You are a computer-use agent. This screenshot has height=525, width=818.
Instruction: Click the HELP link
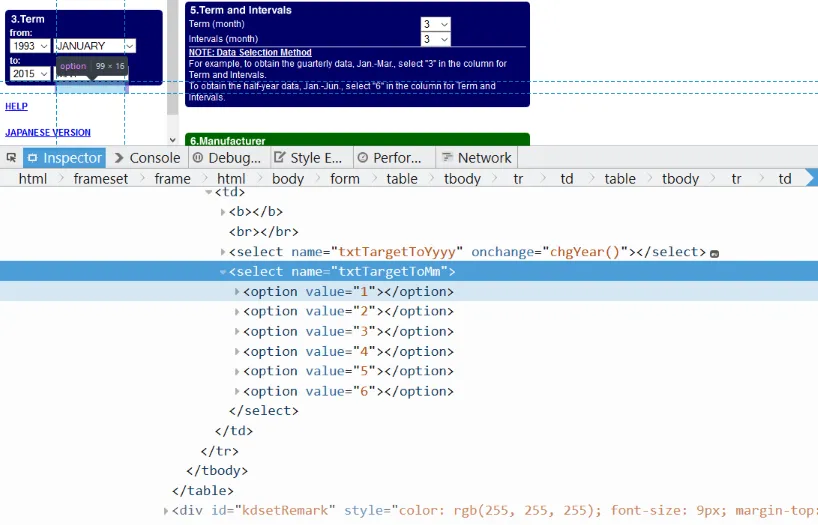coord(16,106)
